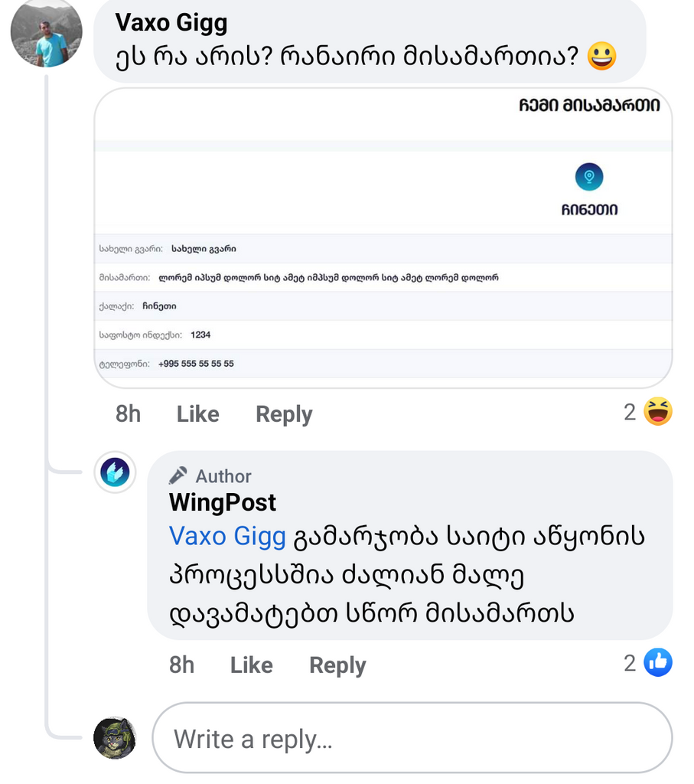Click the laughing reaction emoji
Viewport: 694px width, 784px height.
(656, 412)
